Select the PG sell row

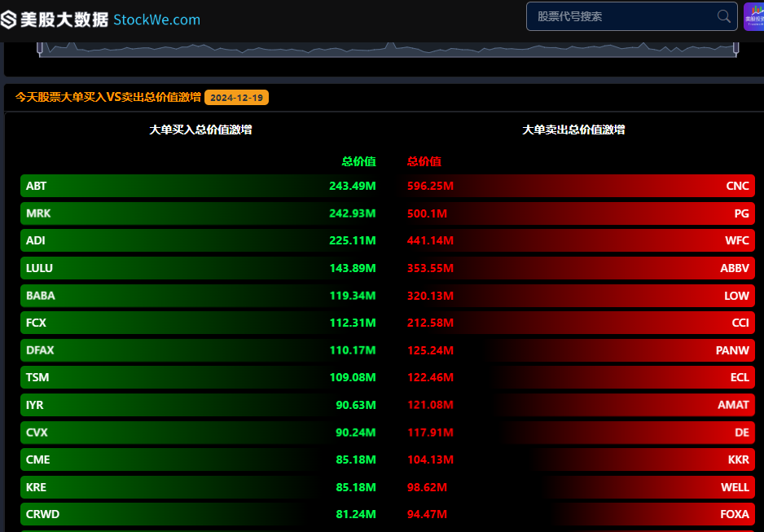(x=579, y=213)
